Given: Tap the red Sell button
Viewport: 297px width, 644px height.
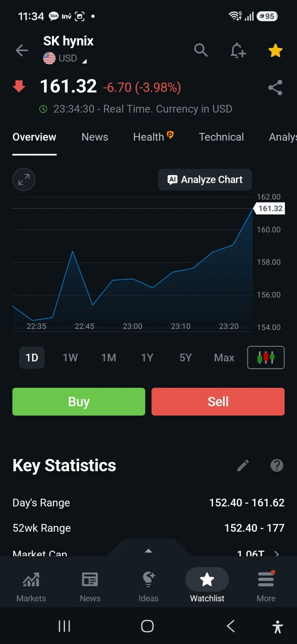Looking at the screenshot, I should click(x=218, y=402).
